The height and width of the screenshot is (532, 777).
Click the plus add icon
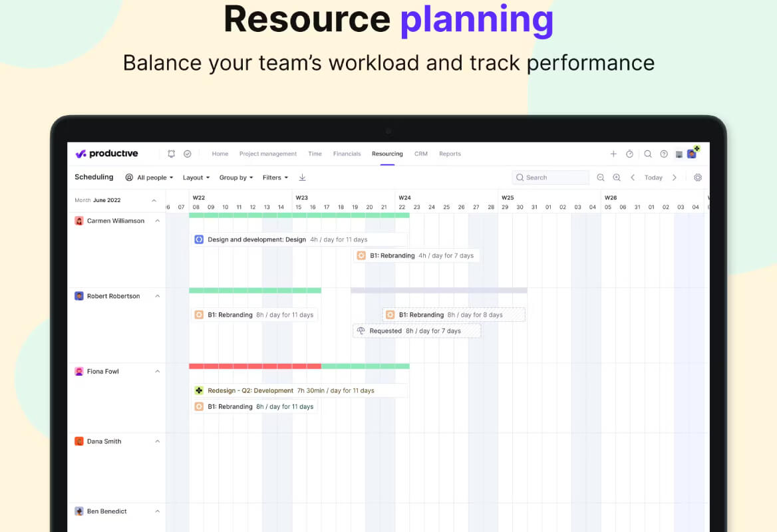[613, 154]
